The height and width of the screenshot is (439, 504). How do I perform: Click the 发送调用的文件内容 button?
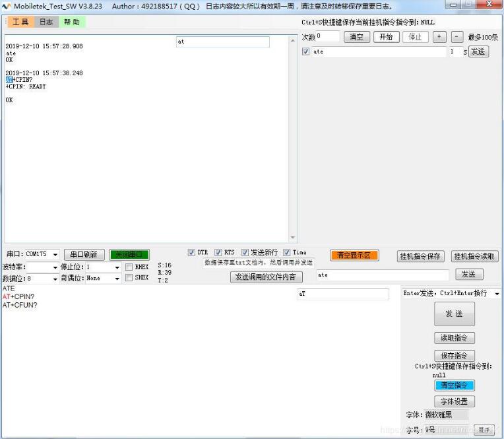(x=266, y=277)
